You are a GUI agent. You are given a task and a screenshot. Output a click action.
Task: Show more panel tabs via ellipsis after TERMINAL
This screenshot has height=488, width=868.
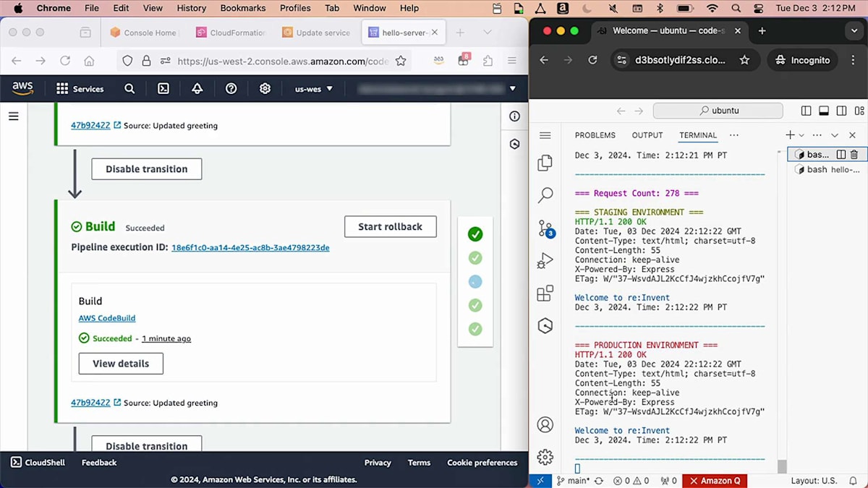coord(734,135)
